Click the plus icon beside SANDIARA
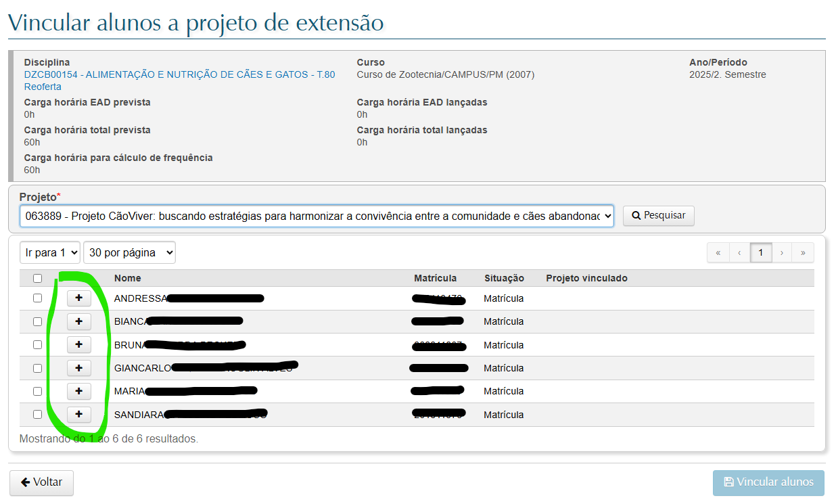This screenshot has width=836, height=504. (x=79, y=414)
